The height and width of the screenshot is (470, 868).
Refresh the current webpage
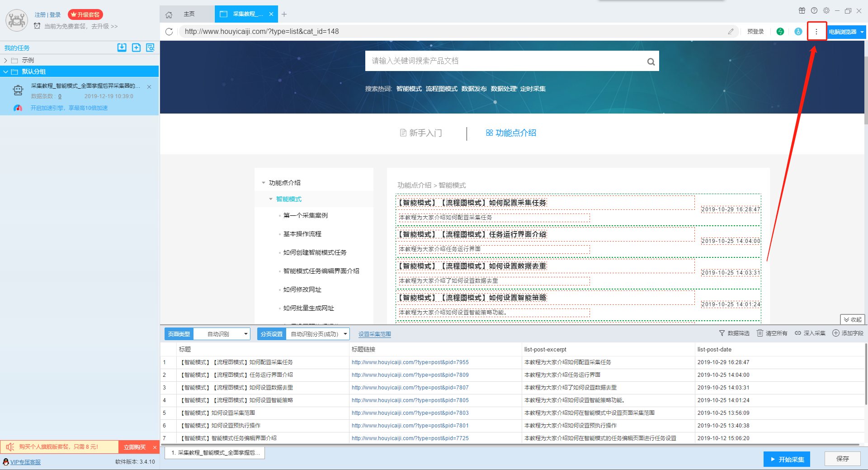coord(170,32)
